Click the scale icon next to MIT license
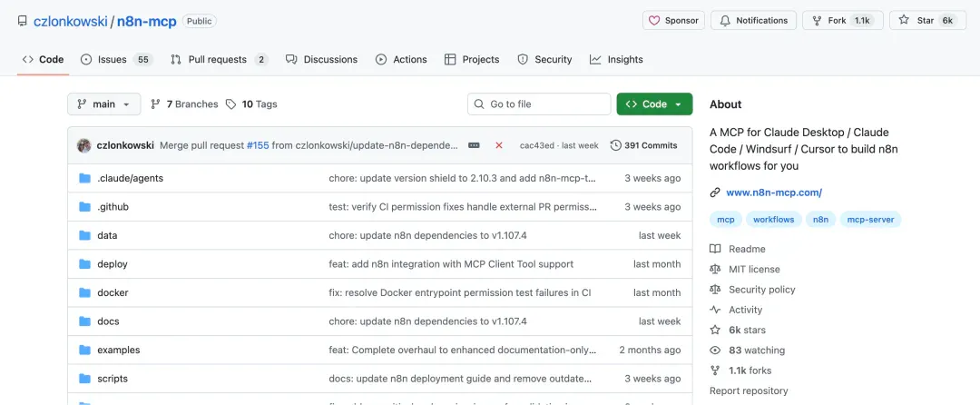 click(715, 270)
